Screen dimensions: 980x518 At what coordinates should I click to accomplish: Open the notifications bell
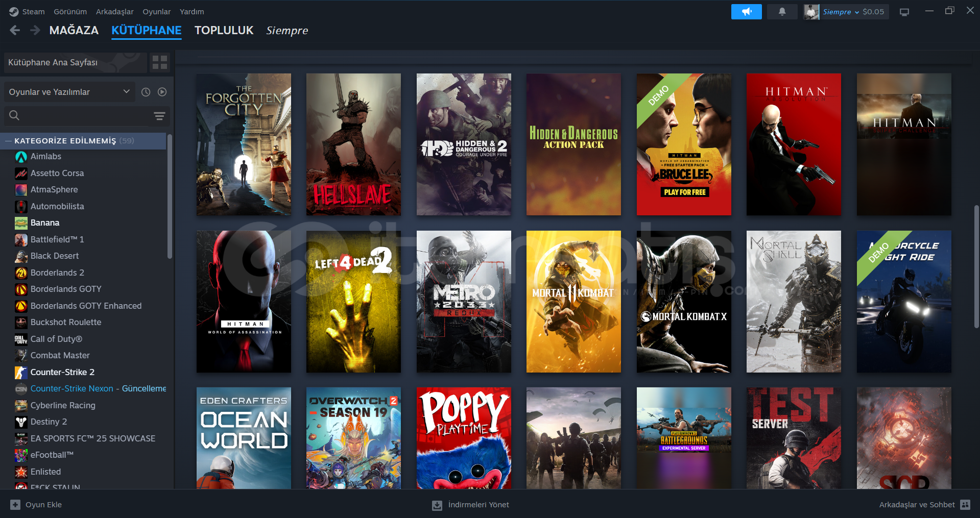pos(782,12)
